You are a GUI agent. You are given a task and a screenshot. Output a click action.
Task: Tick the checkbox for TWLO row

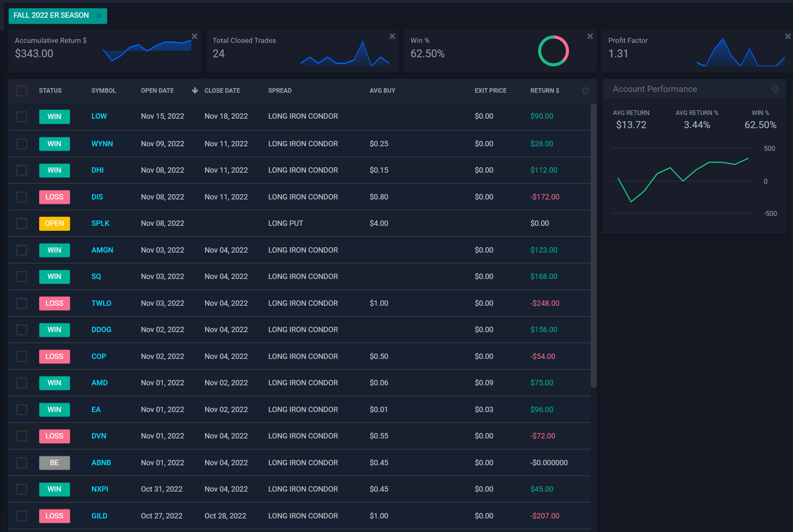(x=21, y=303)
